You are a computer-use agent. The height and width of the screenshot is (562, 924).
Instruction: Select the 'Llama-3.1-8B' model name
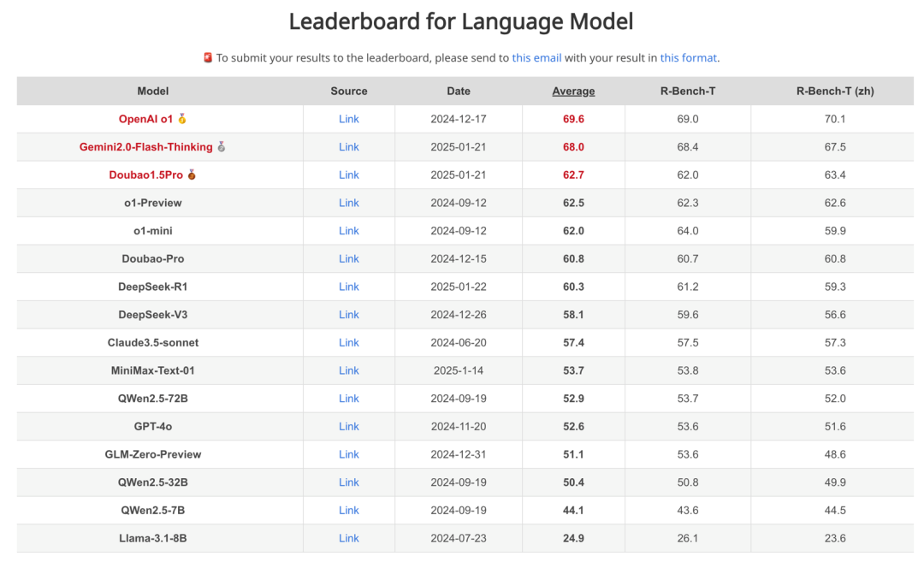152,538
